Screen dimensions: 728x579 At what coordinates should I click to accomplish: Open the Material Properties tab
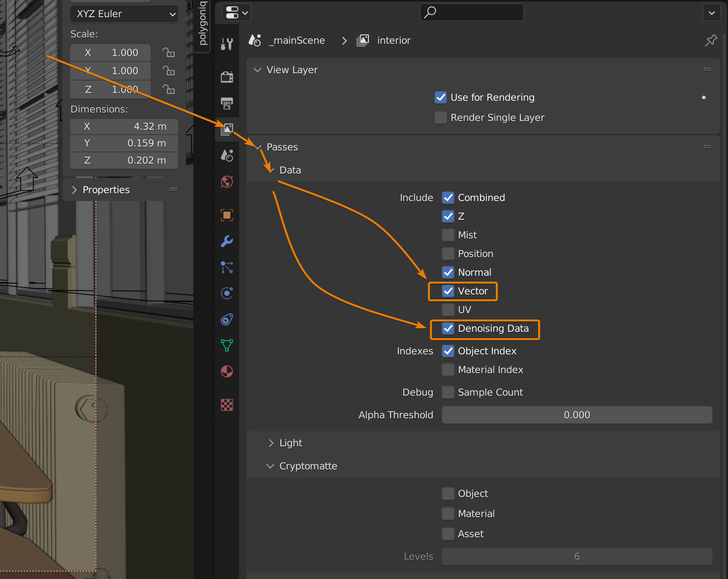point(227,372)
